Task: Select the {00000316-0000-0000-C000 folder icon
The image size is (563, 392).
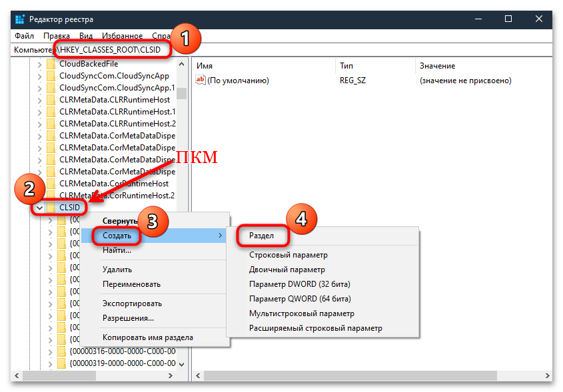Action: click(x=62, y=351)
